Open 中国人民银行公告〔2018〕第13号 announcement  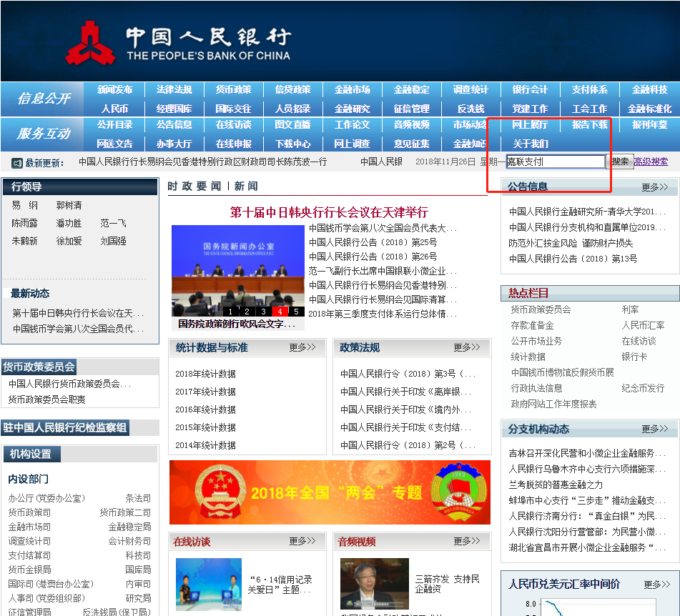[x=573, y=259]
